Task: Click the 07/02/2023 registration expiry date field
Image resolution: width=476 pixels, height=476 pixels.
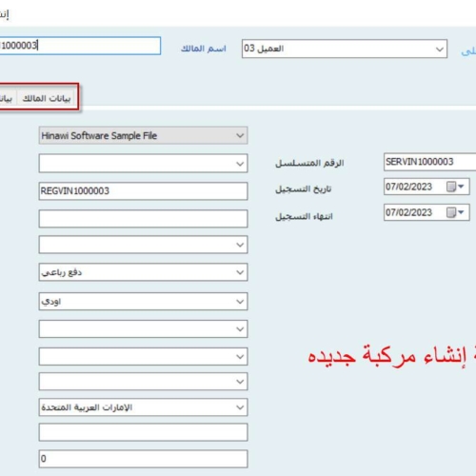Action: pos(415,212)
